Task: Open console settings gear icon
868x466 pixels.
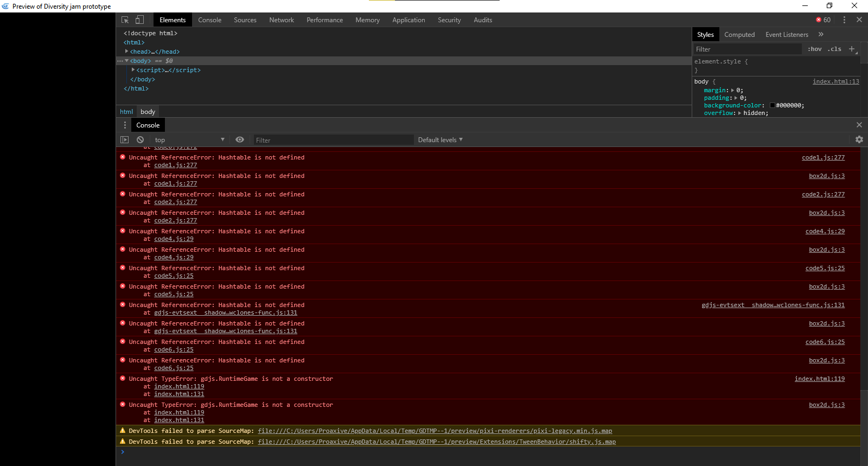Action: click(859, 139)
